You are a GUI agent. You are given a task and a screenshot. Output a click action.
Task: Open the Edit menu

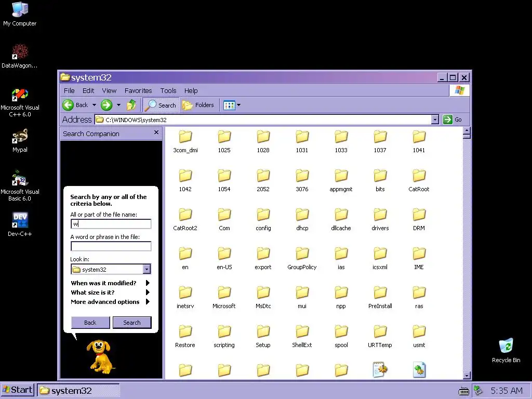88,90
